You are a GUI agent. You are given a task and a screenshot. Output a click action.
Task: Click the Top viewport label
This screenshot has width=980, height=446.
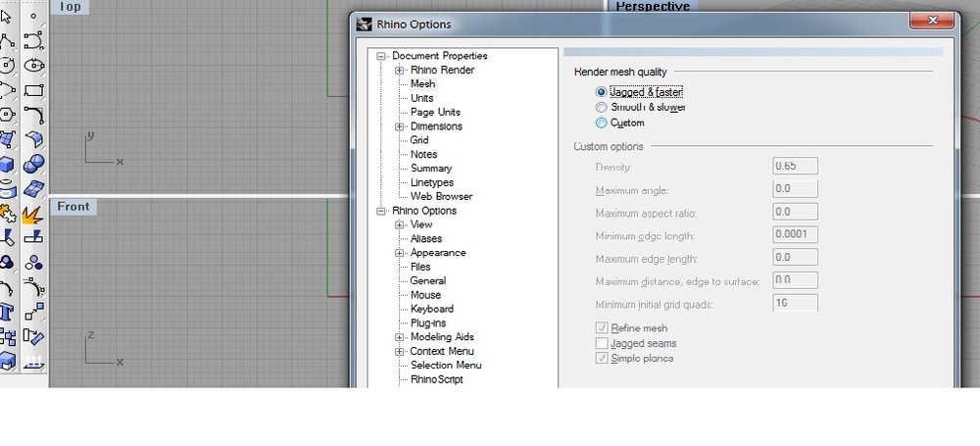click(x=70, y=7)
